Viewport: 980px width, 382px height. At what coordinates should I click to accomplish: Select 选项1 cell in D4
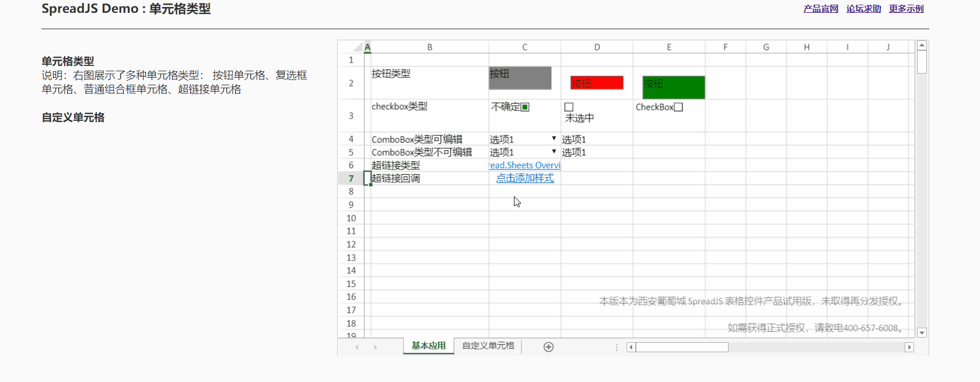pyautogui.click(x=597, y=139)
